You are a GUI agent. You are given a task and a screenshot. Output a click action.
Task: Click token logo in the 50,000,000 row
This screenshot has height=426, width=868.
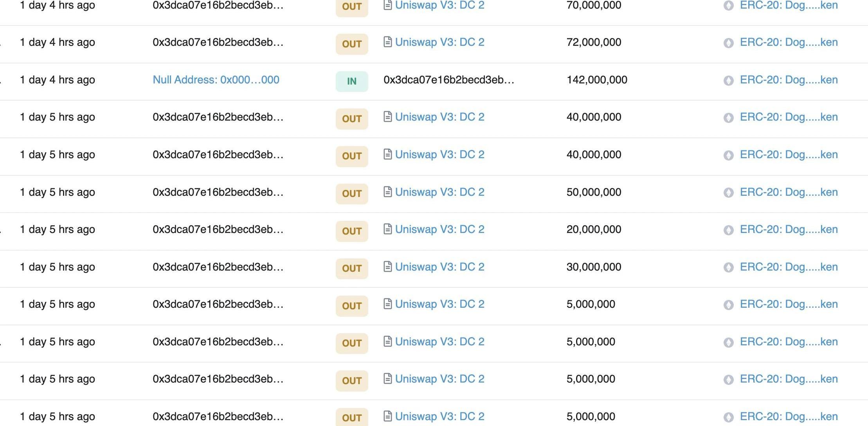pos(728,193)
